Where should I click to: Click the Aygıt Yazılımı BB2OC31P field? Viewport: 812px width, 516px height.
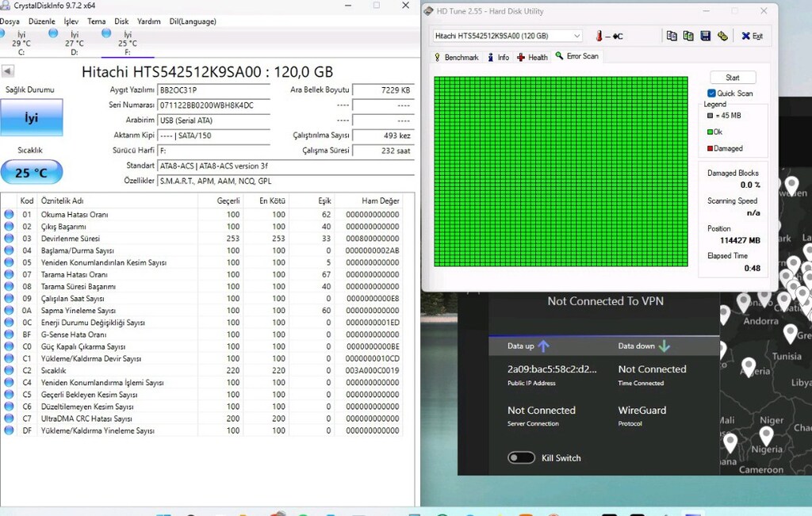213,90
